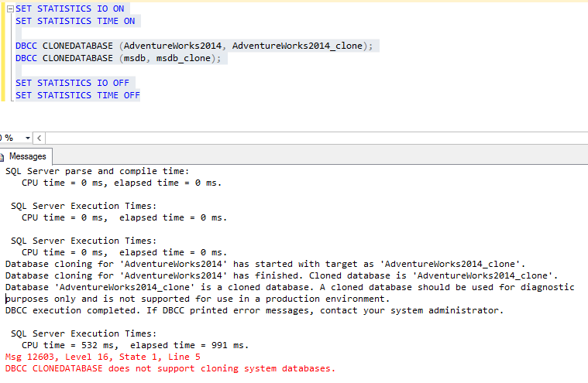The image size is (588, 383).
Task: Click the editor horizontal scrollbar track
Action: pos(310,138)
